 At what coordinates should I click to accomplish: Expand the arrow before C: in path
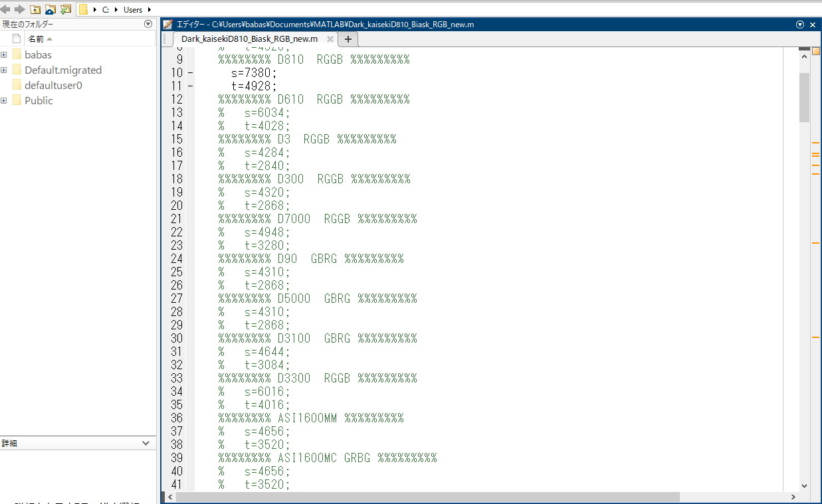[96, 10]
